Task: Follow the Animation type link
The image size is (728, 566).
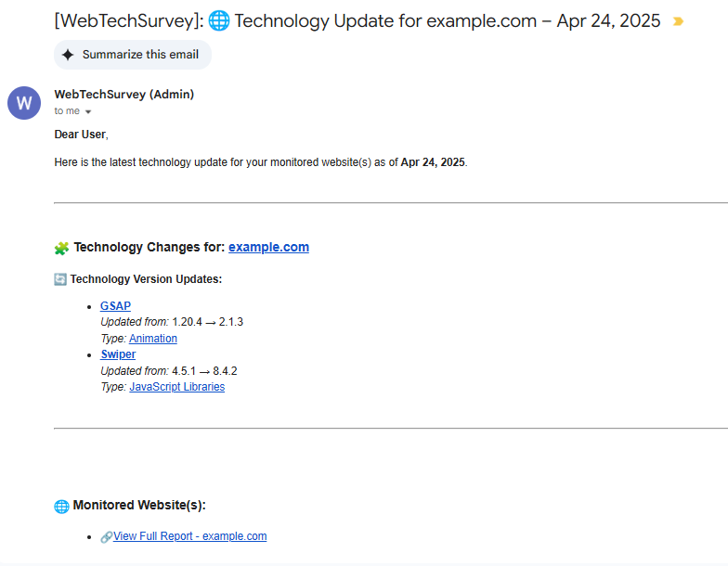Action: [153, 339]
